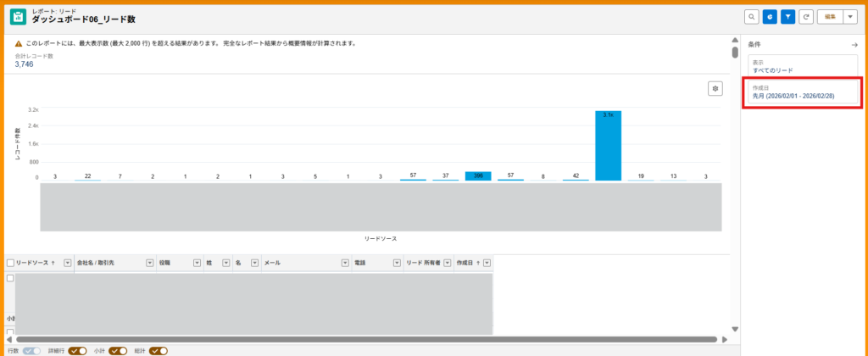
Task: Click the blue filter funnel icon
Action: coord(788,17)
